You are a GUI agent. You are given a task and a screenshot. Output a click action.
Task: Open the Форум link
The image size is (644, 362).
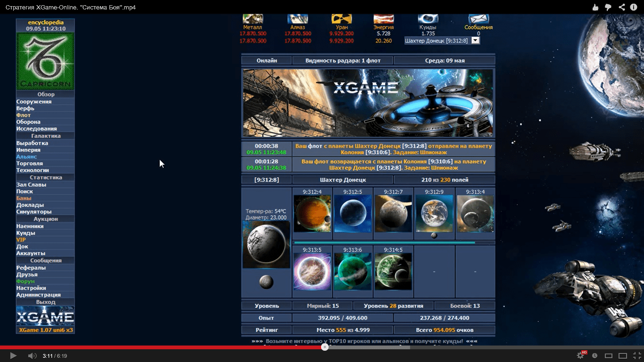(x=25, y=281)
